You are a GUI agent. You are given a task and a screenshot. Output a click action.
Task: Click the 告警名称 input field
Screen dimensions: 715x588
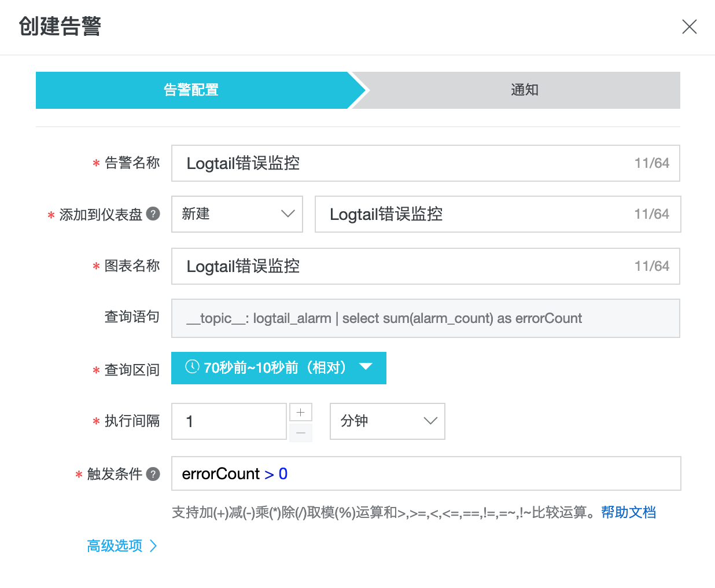point(425,163)
